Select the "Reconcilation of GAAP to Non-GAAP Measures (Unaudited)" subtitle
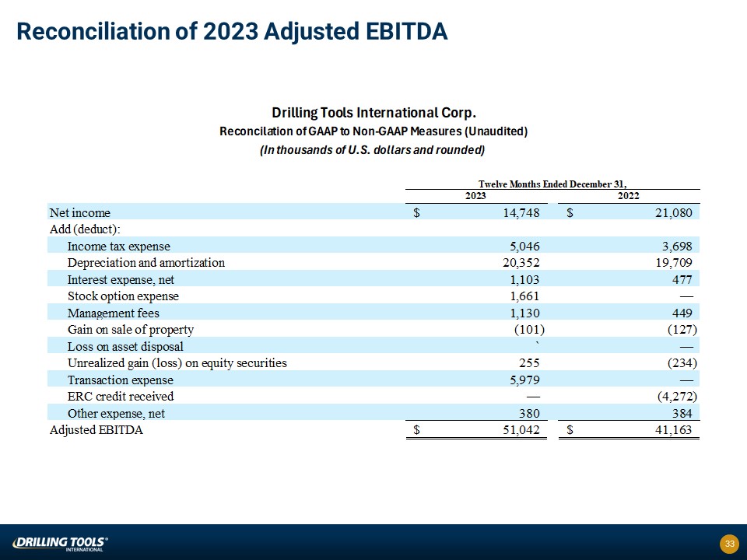This screenshot has width=747, height=560. pos(373,131)
